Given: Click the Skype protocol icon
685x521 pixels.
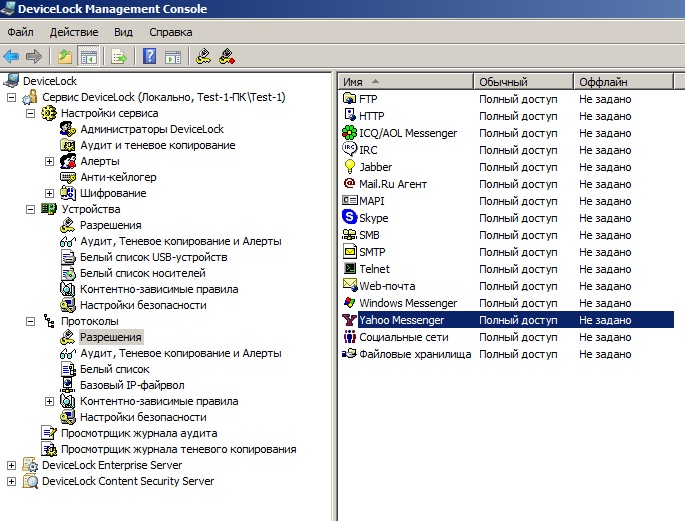Looking at the screenshot, I should click(349, 217).
